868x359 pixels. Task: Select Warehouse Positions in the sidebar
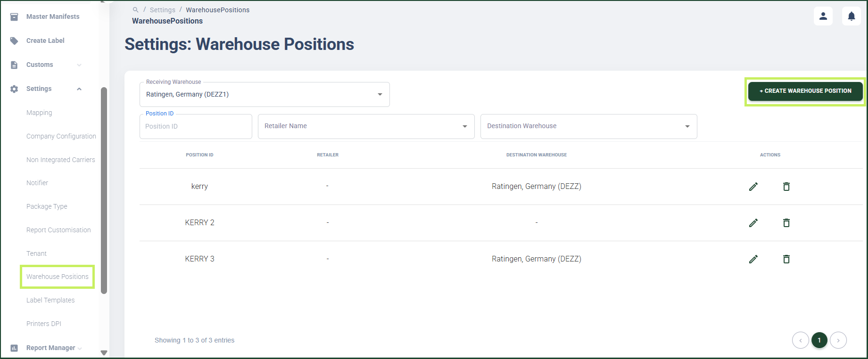point(58,277)
